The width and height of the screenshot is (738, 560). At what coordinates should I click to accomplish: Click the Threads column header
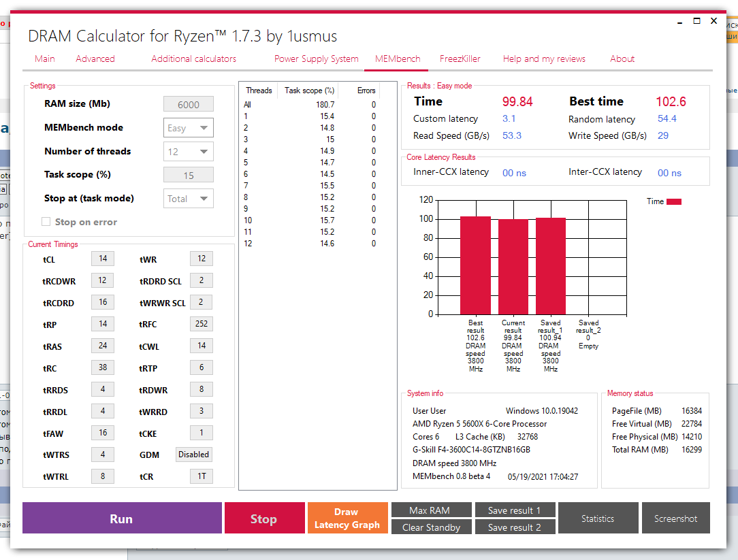pos(259,90)
